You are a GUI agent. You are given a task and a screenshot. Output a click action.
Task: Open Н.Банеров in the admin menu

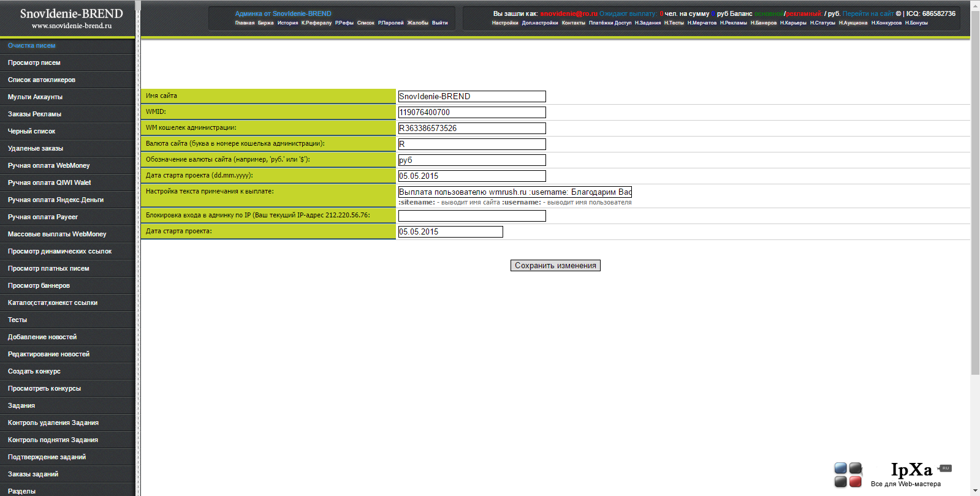click(764, 23)
